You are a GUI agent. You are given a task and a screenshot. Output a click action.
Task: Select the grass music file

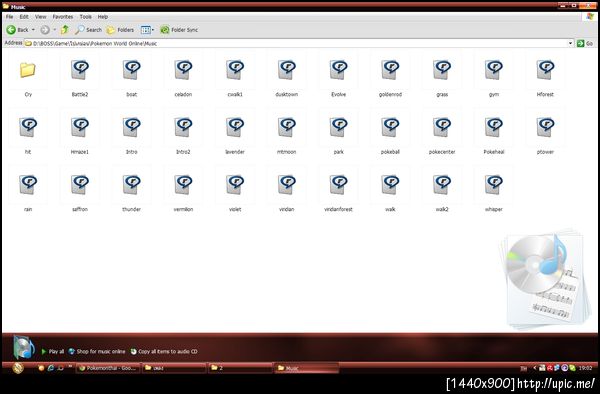[x=442, y=70]
